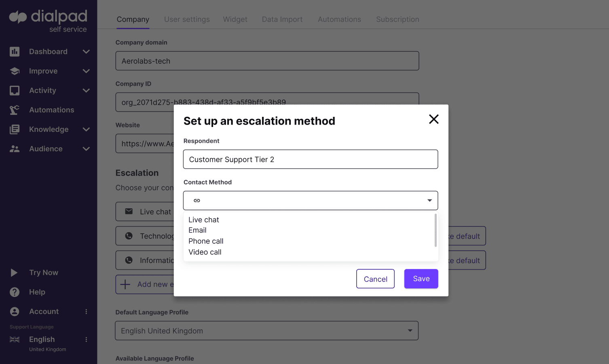Click the Automations sidebar icon
The width and height of the screenshot is (609, 364).
tap(15, 110)
